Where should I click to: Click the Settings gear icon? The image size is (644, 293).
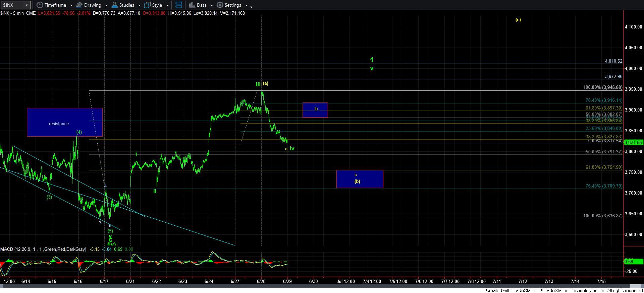tap(220, 5)
